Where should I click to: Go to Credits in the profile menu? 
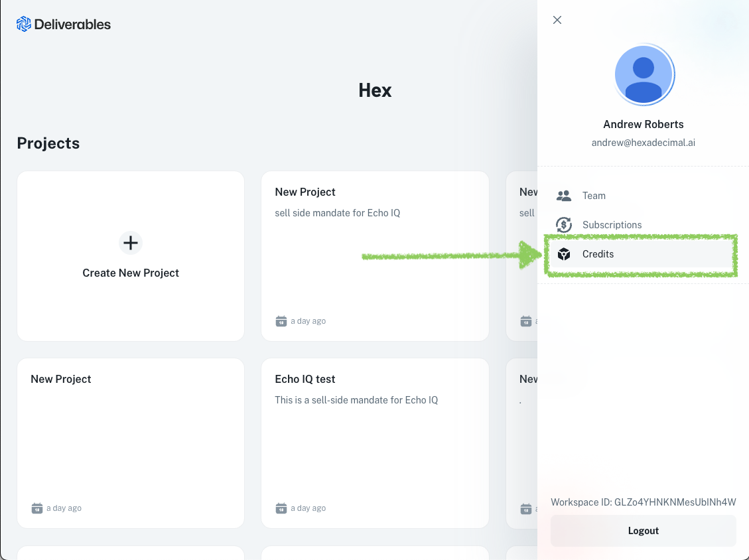coord(598,254)
